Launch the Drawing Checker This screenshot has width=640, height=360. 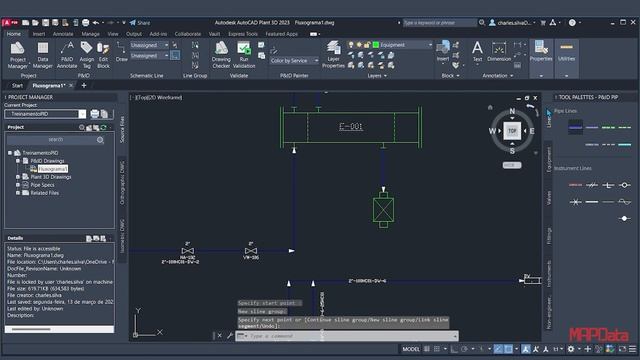pos(221,55)
